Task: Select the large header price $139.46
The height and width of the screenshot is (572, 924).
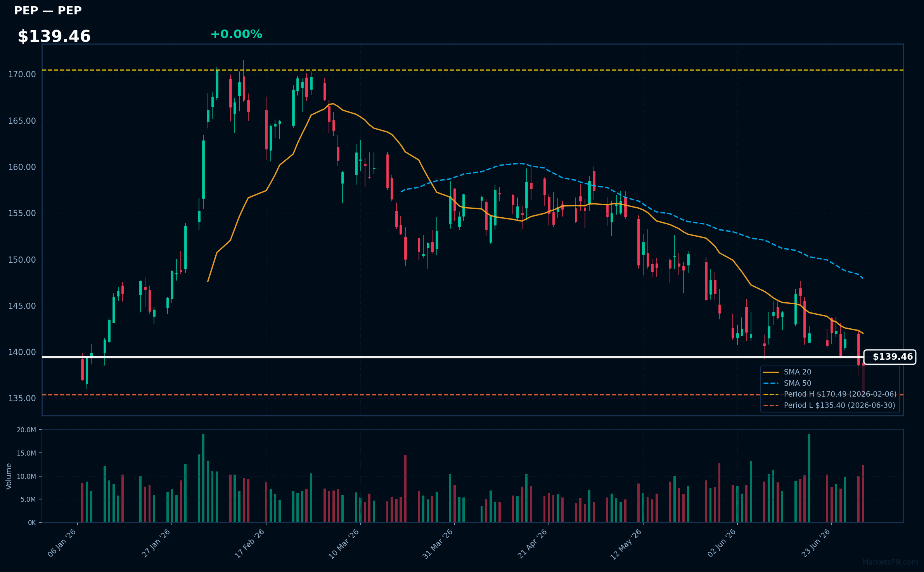Action: pos(54,36)
